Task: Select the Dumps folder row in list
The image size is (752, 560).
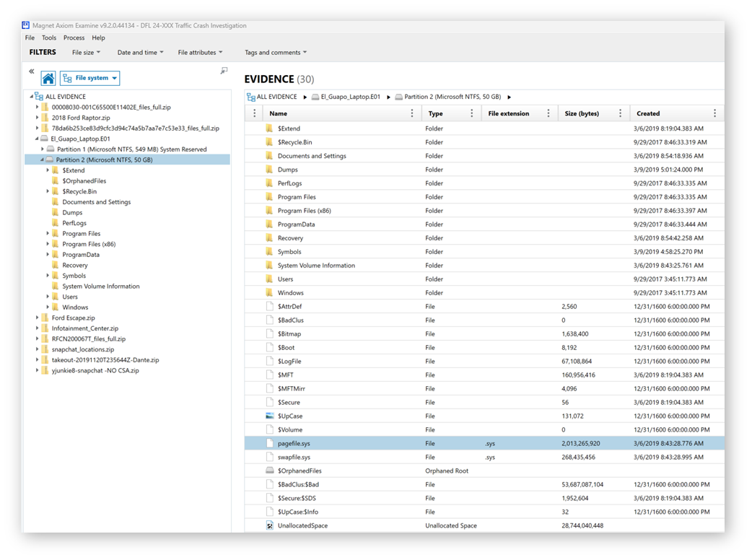Action: 484,170
